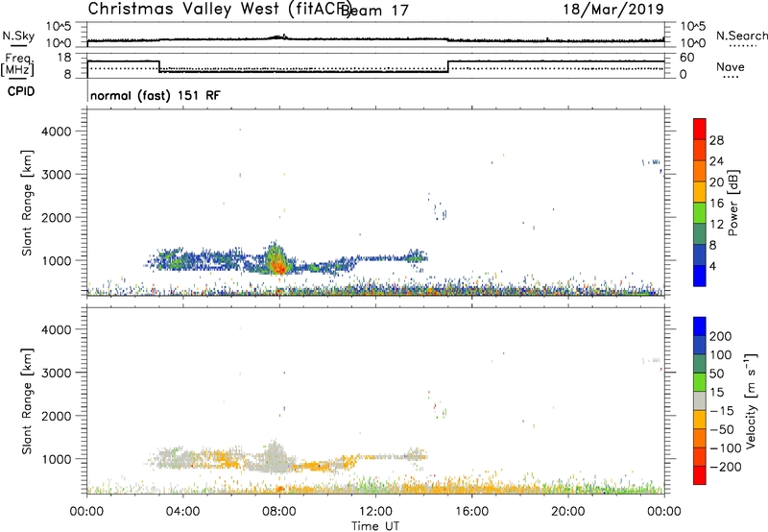Click the '04:00' time tick label

pyautogui.click(x=182, y=512)
